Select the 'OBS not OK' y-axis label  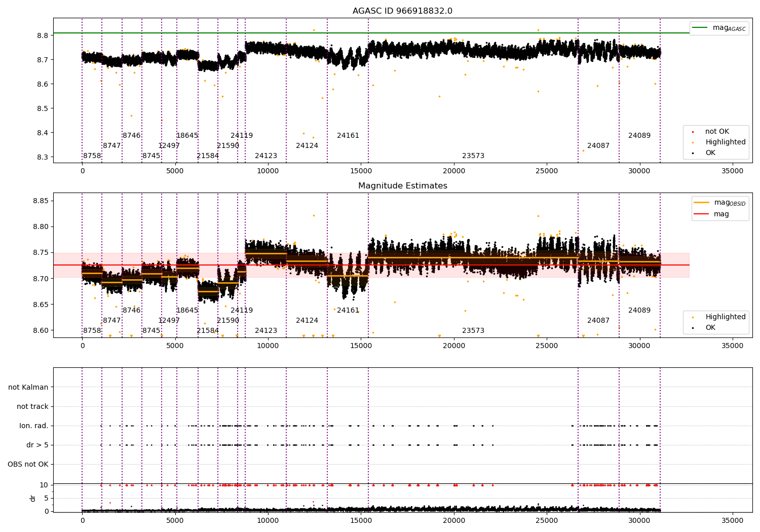click(28, 465)
